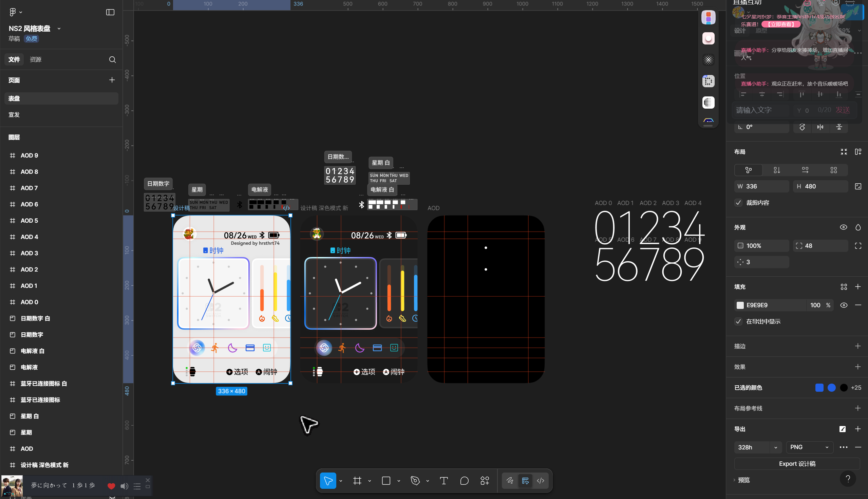The width and height of the screenshot is (868, 499).
Task: Uncheck the 裁剪内容 clip content checkbox
Action: [x=738, y=203]
